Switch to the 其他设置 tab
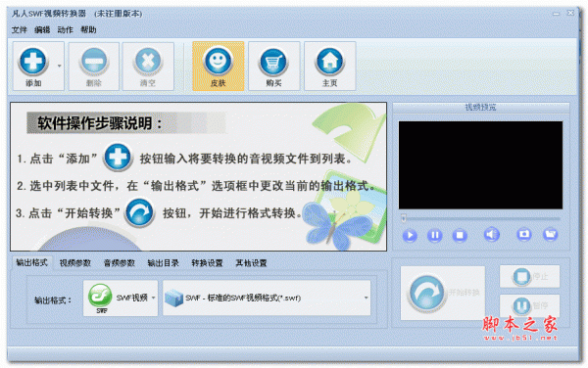 pyautogui.click(x=251, y=263)
